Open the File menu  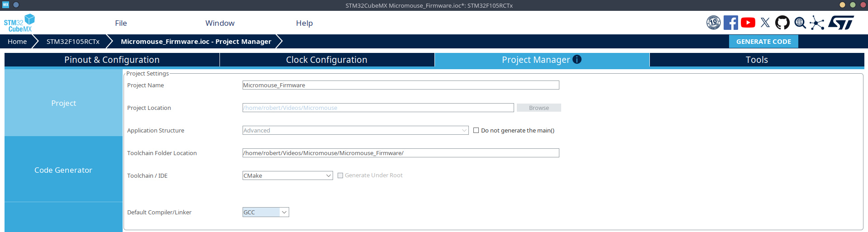click(121, 23)
